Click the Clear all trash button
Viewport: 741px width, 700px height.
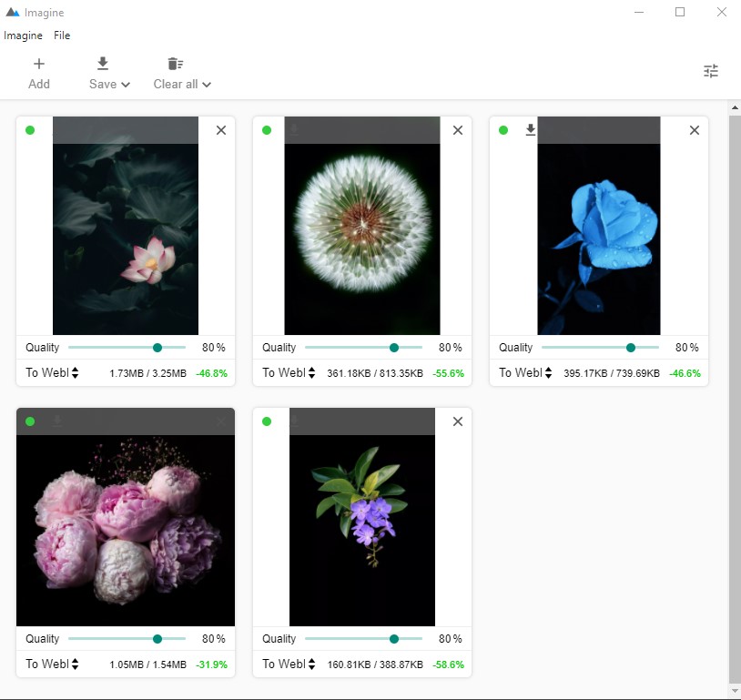pos(175,64)
